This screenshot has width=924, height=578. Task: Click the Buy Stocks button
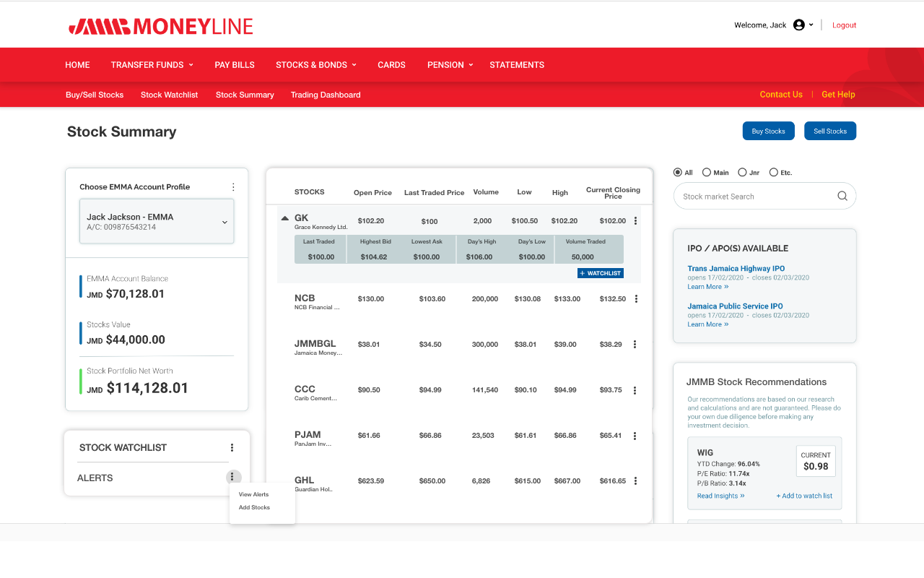point(768,131)
